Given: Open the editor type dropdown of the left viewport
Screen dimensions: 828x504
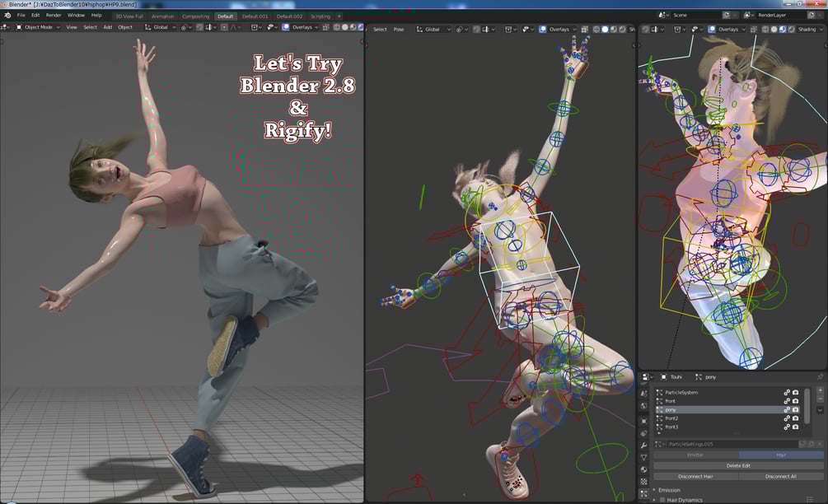Looking at the screenshot, I should pyautogui.click(x=6, y=27).
